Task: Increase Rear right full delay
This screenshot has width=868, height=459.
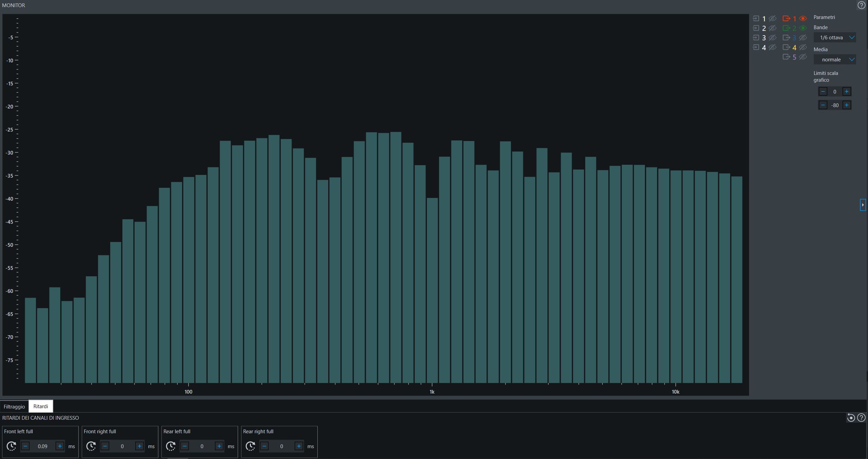Action: (299, 446)
